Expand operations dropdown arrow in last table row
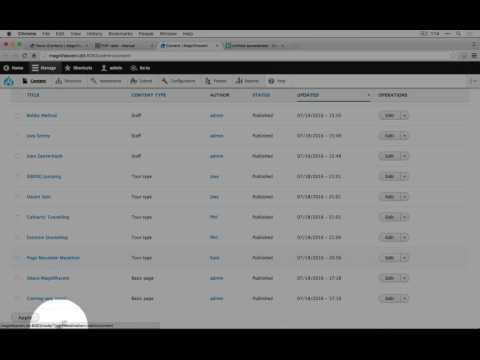The width and height of the screenshot is (480, 360). click(404, 298)
